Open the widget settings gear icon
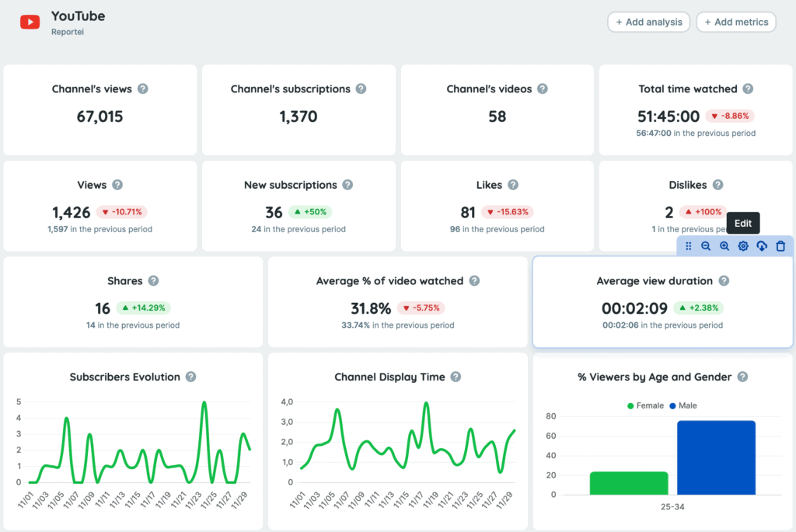Viewport: 796px width, 532px height. [x=742, y=245]
